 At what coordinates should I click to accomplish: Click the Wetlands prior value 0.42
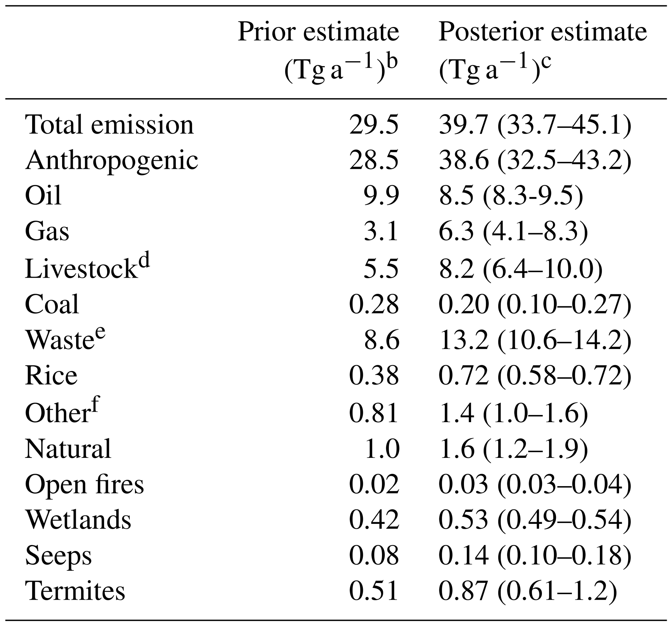[374, 520]
